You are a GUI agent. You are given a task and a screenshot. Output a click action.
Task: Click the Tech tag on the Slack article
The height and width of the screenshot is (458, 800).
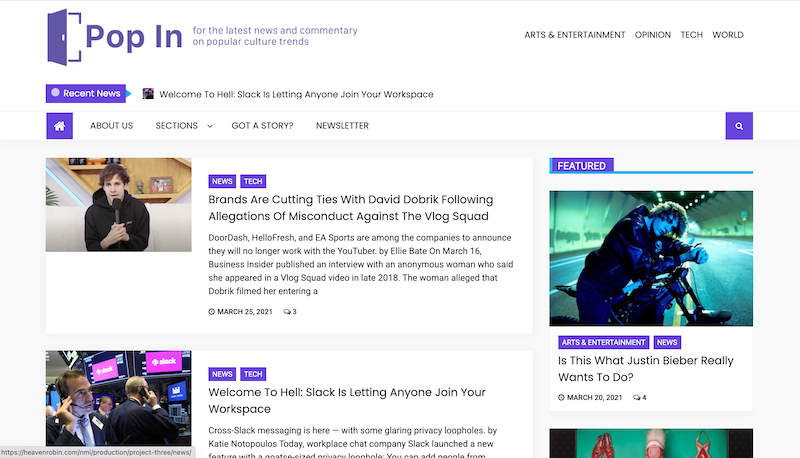[253, 374]
